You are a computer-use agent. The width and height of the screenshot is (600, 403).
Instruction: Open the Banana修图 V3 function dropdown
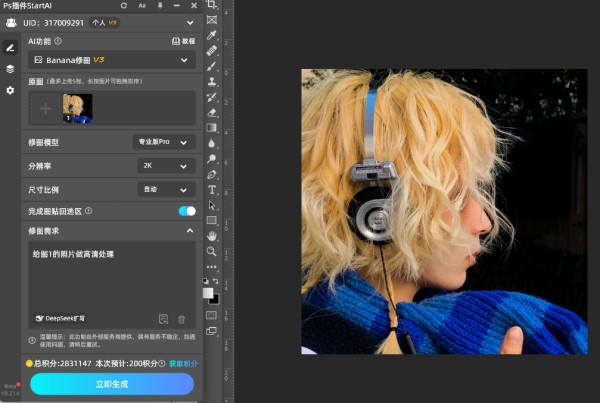(110, 60)
